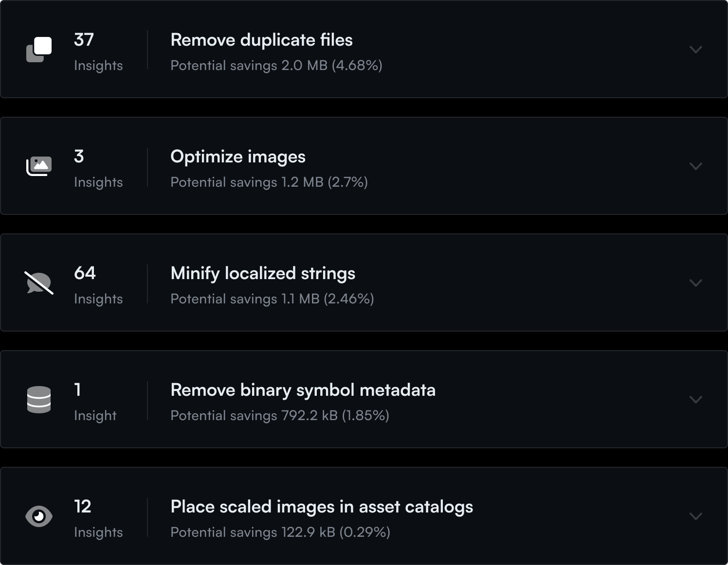Viewport: 728px width, 565px height.
Task: Expand the asset catalogs row chevron
Action: (x=696, y=516)
